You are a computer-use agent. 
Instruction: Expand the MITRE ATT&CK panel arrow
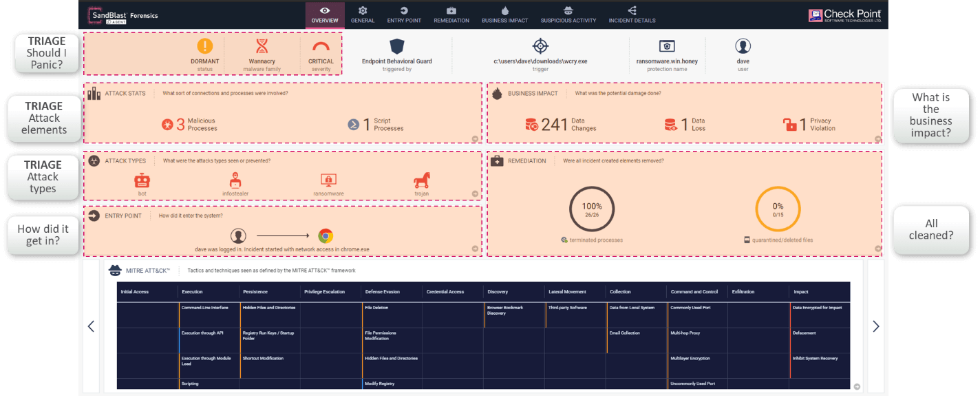pos(857,386)
